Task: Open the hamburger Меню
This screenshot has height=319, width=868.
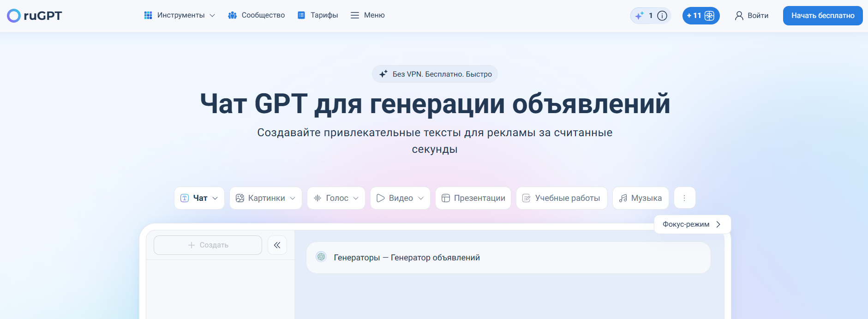Action: (x=367, y=15)
